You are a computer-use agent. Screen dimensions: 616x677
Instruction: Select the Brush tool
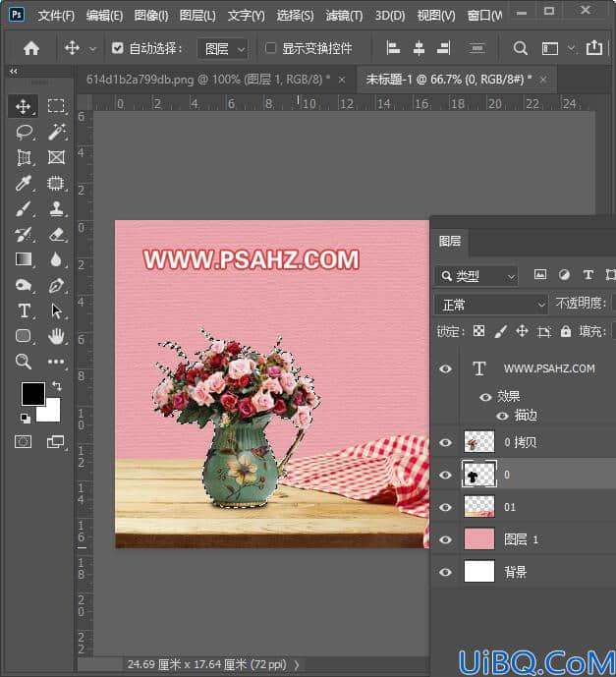click(23, 209)
